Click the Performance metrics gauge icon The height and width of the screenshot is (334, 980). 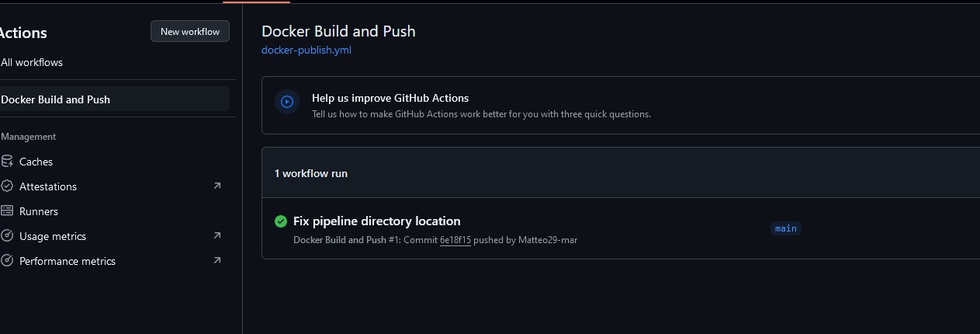[x=7, y=261]
